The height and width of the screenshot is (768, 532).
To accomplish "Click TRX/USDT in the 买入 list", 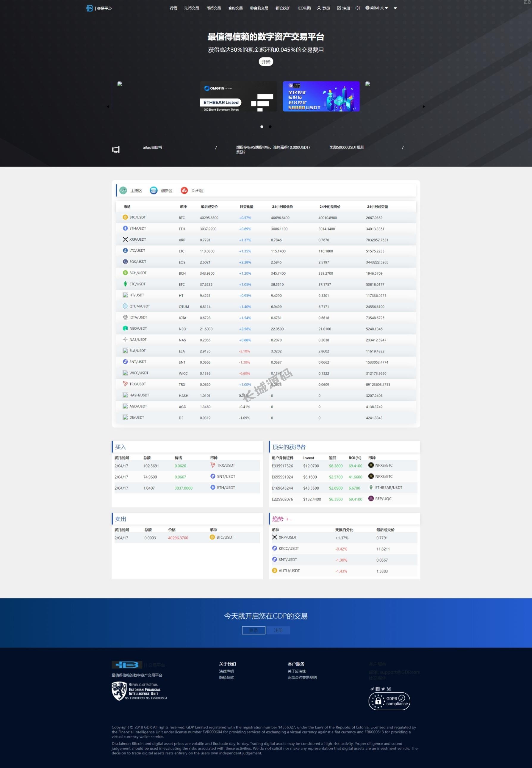I will 226,465.
